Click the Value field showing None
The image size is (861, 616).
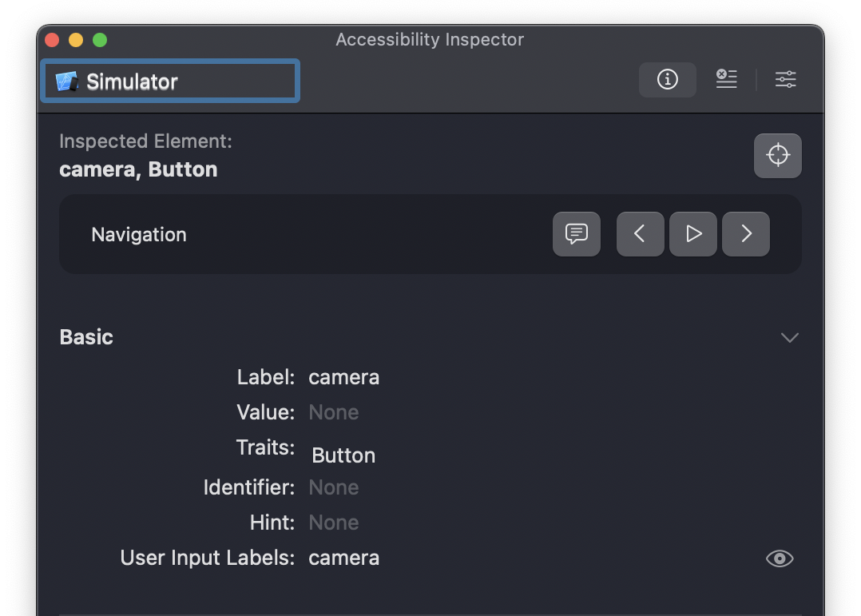click(333, 412)
